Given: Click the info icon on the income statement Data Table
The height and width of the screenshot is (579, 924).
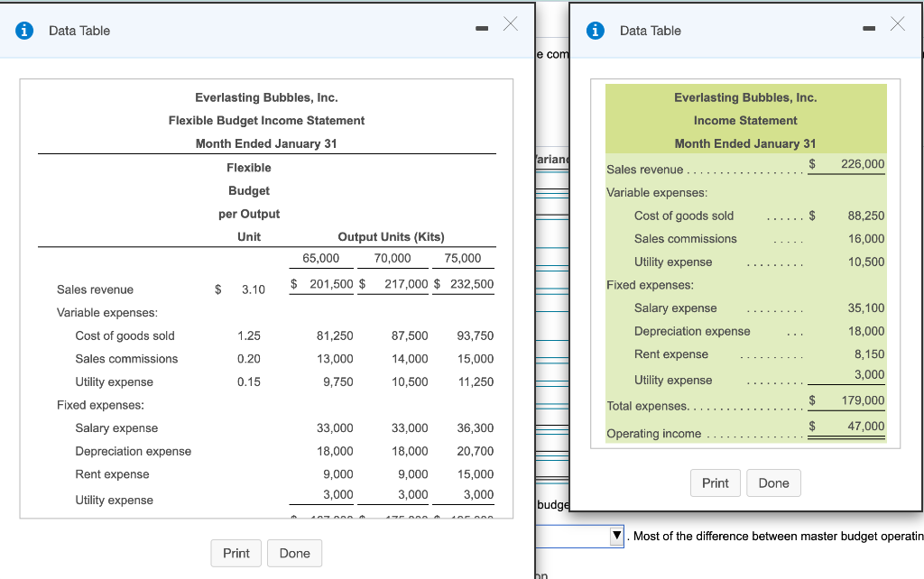Looking at the screenshot, I should pyautogui.click(x=596, y=30).
